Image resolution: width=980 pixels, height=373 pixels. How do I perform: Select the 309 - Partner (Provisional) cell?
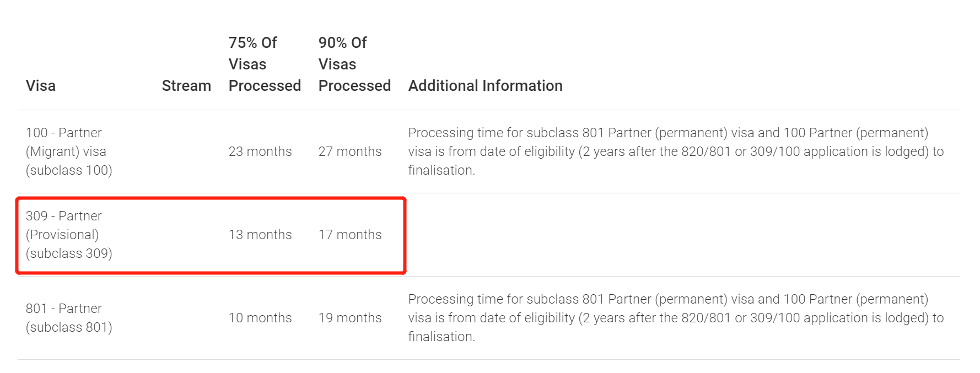[x=69, y=235]
